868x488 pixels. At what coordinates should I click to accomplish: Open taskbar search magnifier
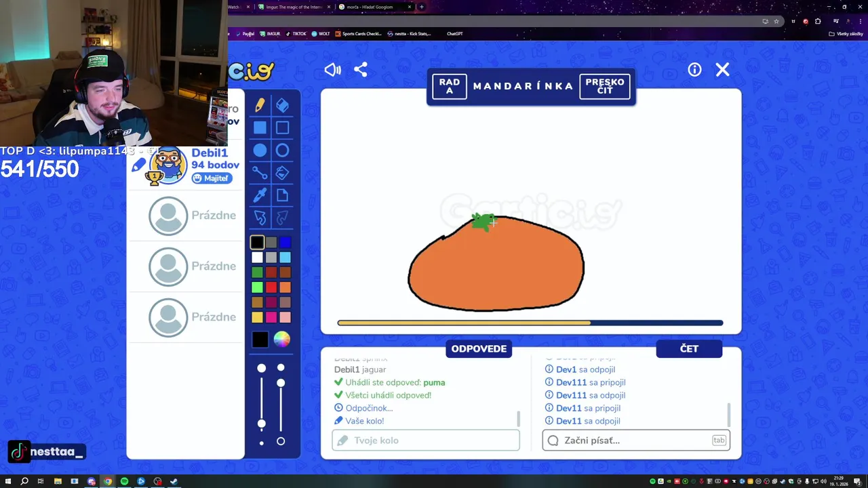24,481
